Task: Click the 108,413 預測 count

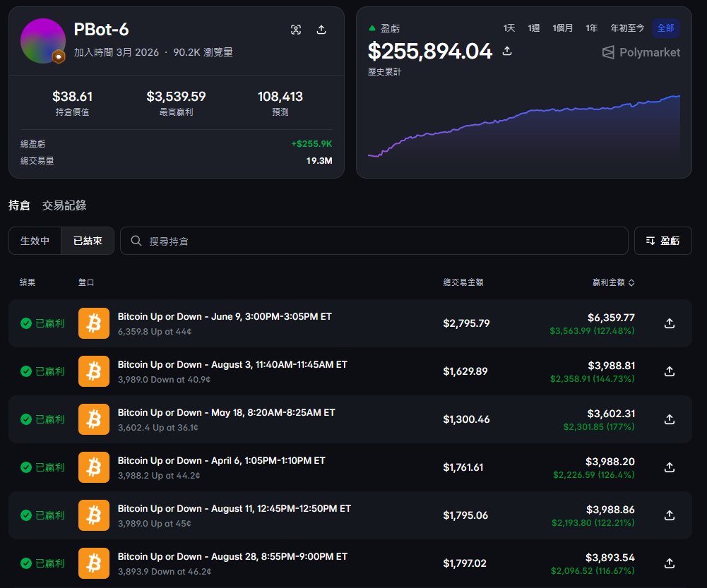Action: [x=280, y=97]
